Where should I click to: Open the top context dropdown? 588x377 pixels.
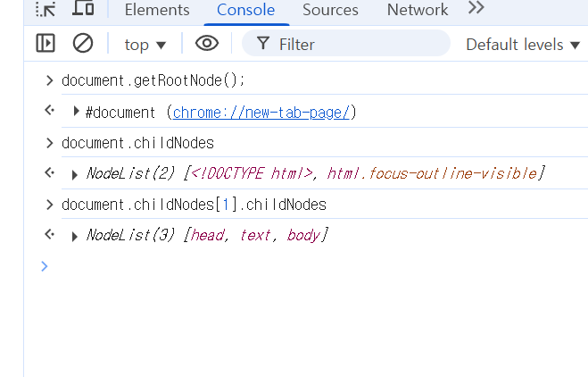145,45
